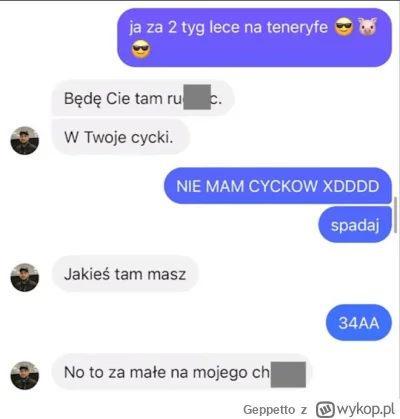This screenshot has height=419, width=400.
Task: Click the pig face emoji
Action: click(367, 27)
